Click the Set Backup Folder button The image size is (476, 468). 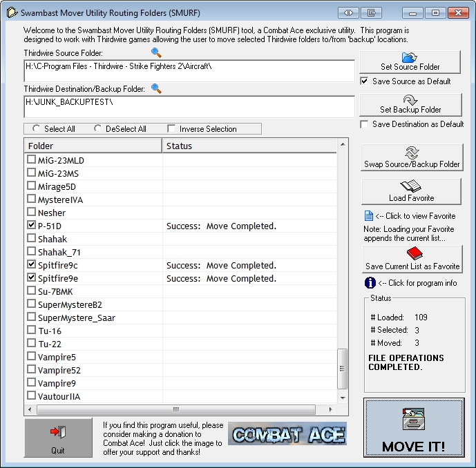[410, 105]
